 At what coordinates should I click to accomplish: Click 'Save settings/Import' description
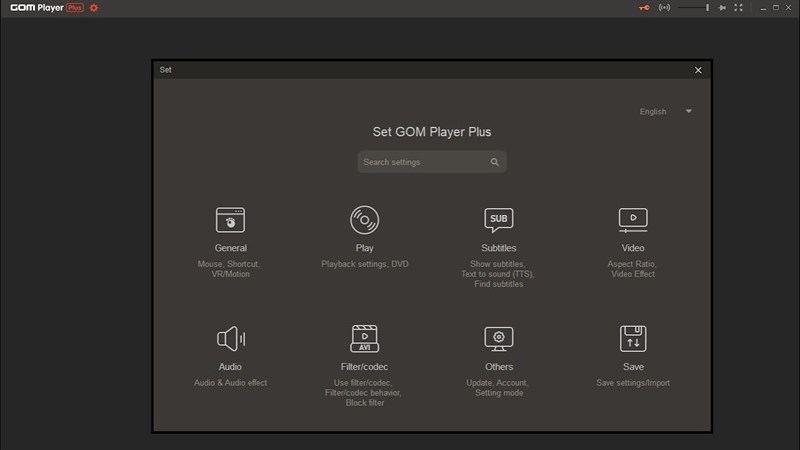pos(633,383)
